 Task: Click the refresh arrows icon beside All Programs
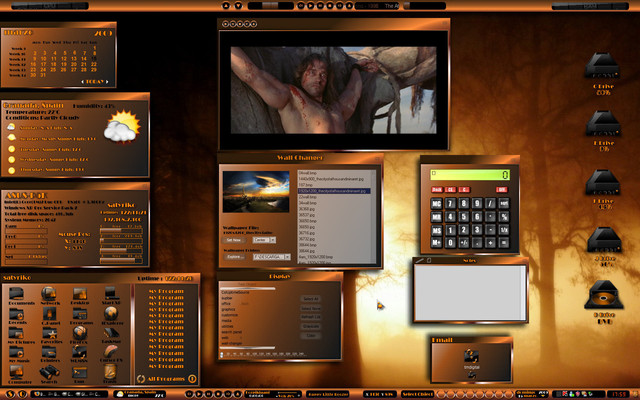[141, 379]
